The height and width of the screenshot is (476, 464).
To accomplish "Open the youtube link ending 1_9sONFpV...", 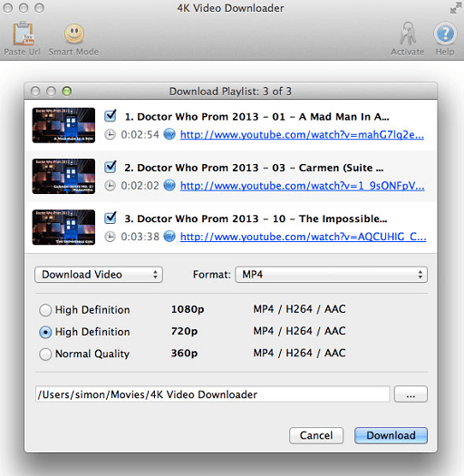I will pos(303,186).
